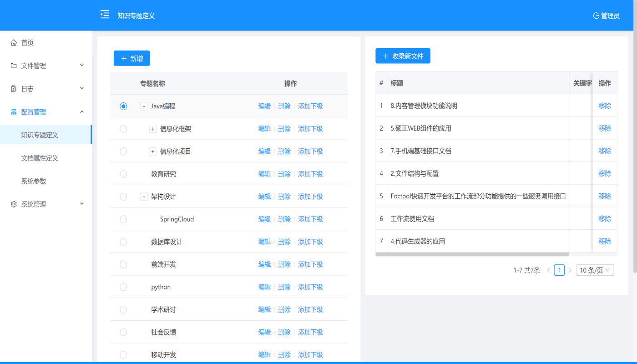Click the gear icon for 系统管理
The height and width of the screenshot is (364, 637).
click(13, 204)
